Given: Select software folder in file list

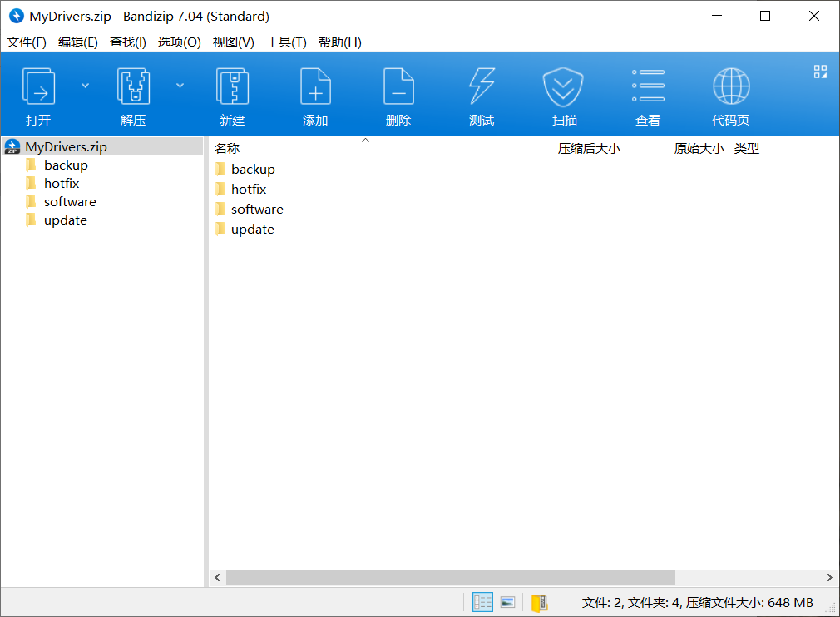Looking at the screenshot, I should coord(257,210).
